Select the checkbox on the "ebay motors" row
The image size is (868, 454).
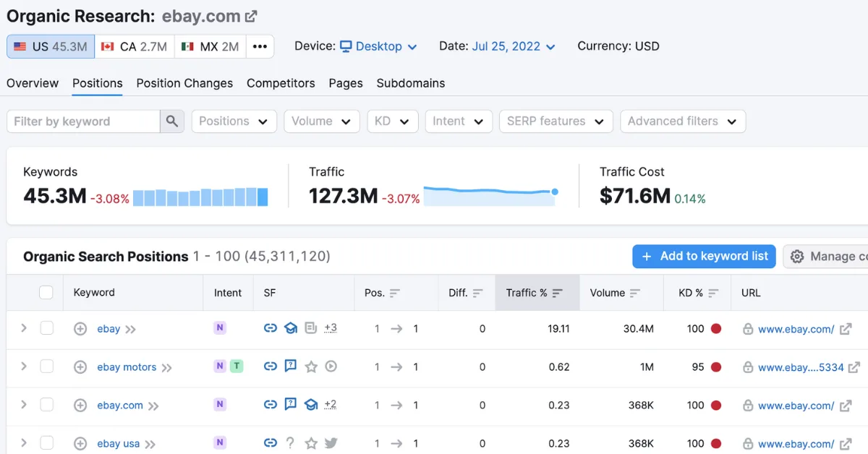point(46,367)
